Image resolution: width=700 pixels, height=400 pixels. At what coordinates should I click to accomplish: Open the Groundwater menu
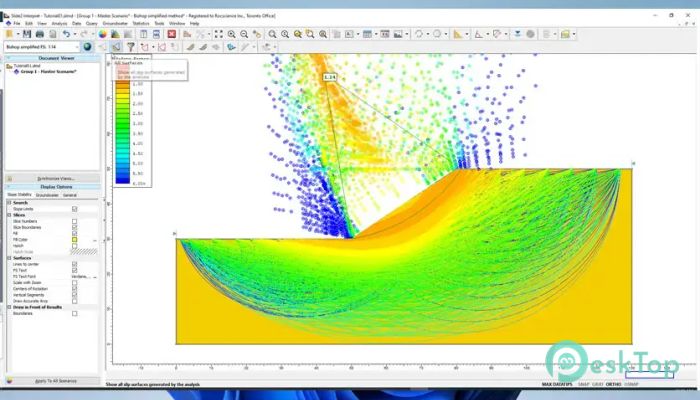click(115, 23)
